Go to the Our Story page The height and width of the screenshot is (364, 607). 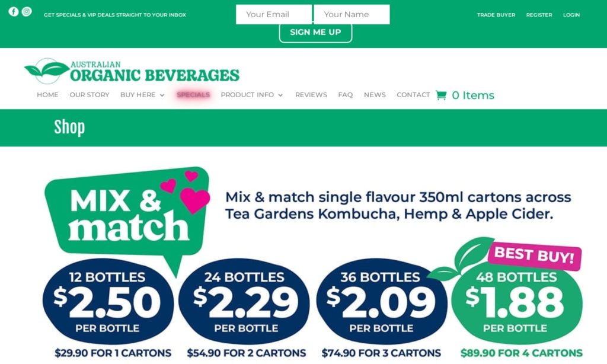point(90,95)
